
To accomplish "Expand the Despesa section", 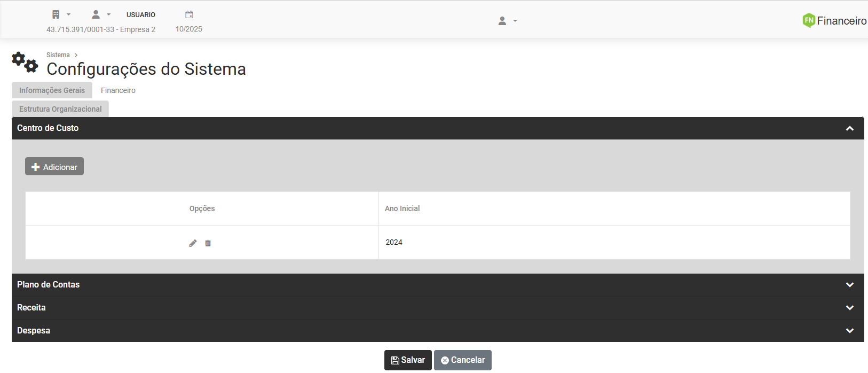I will (x=849, y=331).
